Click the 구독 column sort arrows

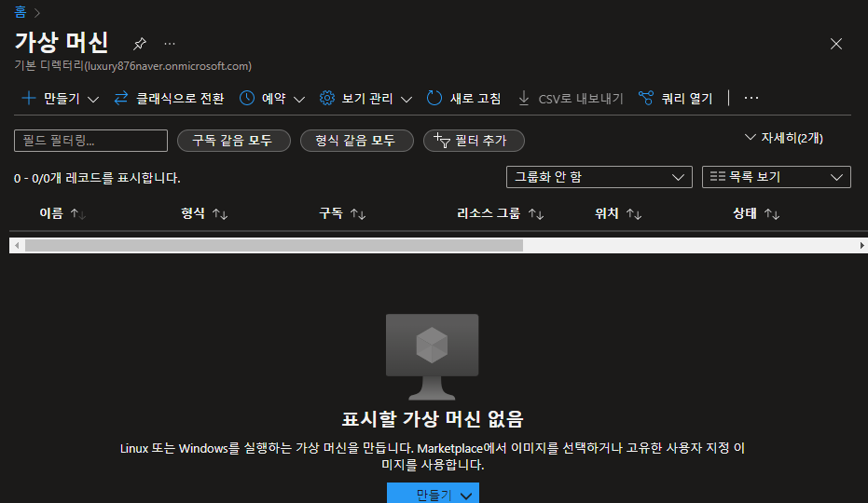point(358,214)
